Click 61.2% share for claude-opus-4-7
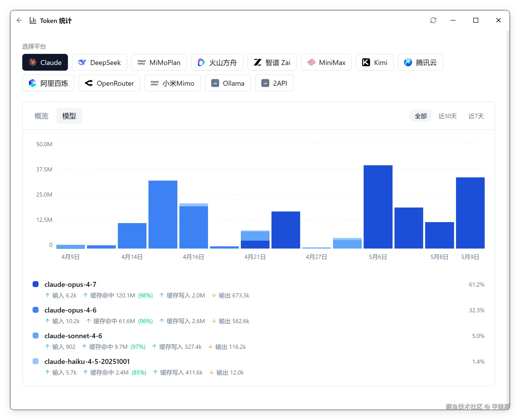This screenshot has width=520, height=420. tap(477, 284)
